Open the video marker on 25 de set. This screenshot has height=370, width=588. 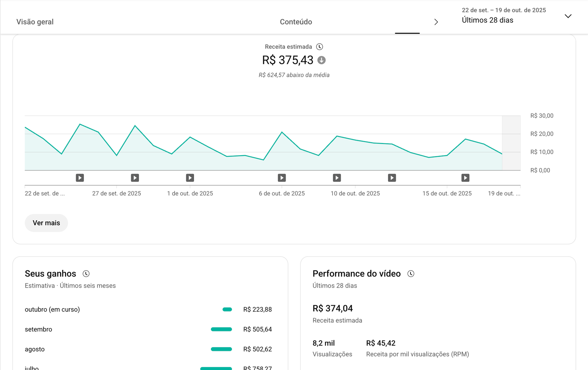tap(80, 178)
